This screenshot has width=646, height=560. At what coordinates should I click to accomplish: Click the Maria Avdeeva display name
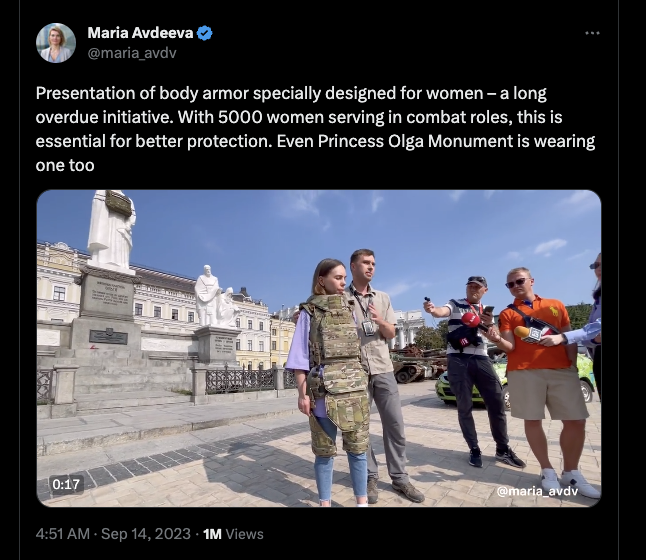pyautogui.click(x=140, y=33)
